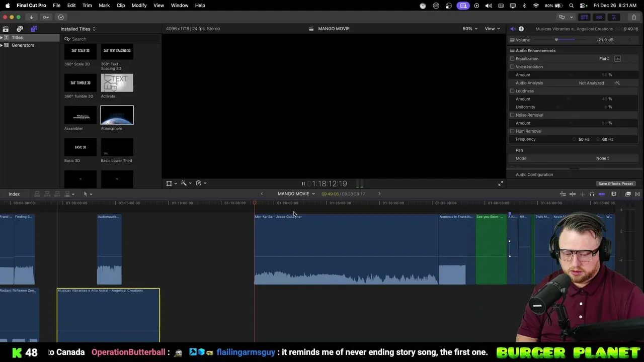644x362 pixels.
Task: Enter full screen viewer mode
Action: click(500, 184)
